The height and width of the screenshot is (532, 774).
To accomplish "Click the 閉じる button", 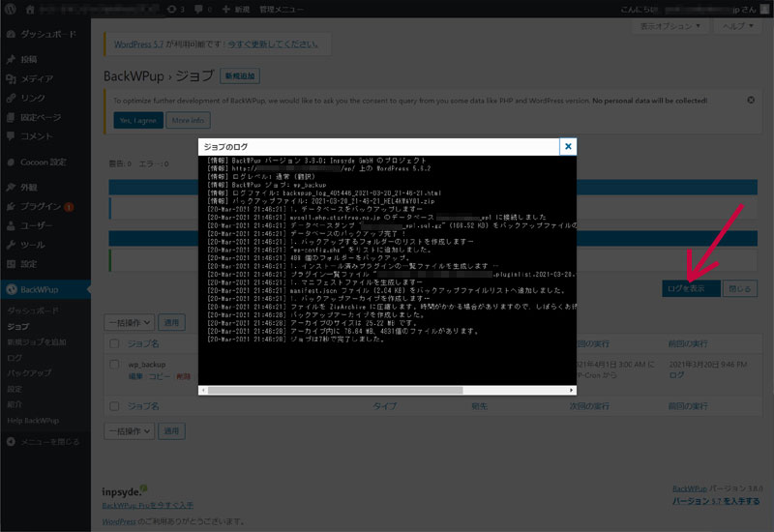I will coord(740,288).
